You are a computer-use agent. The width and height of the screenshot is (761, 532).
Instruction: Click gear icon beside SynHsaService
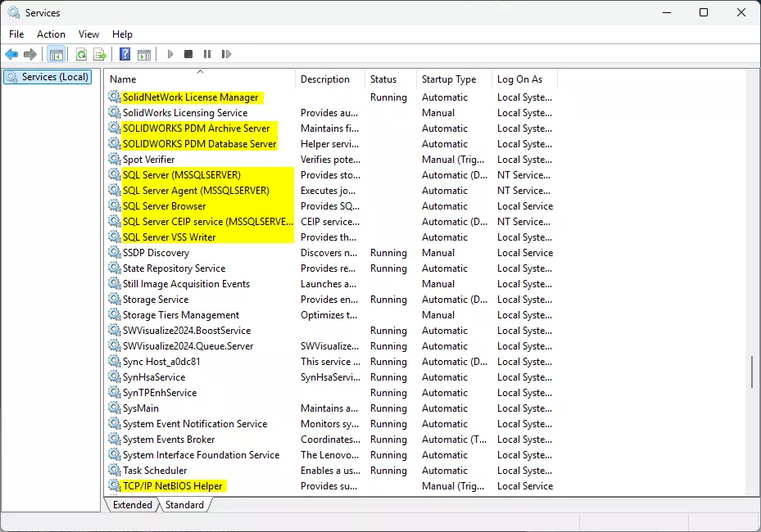point(114,376)
